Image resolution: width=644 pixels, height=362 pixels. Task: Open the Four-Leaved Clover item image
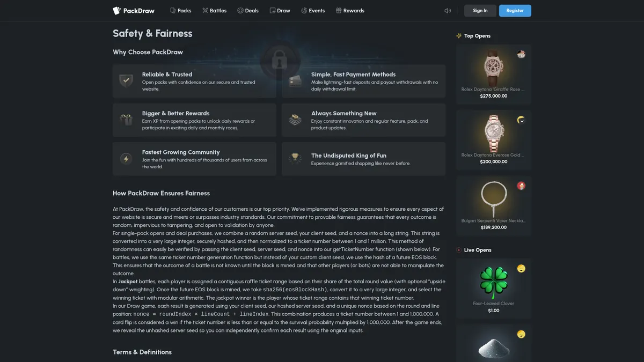pyautogui.click(x=494, y=283)
